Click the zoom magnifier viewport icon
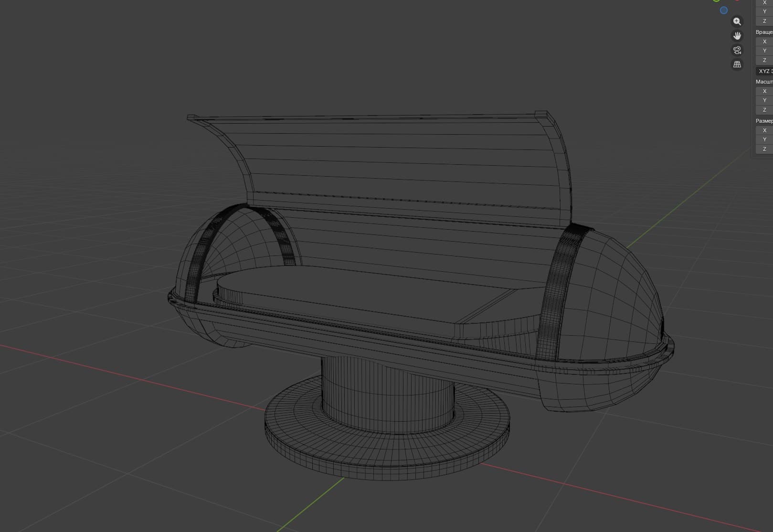This screenshot has width=773, height=532. tap(737, 21)
